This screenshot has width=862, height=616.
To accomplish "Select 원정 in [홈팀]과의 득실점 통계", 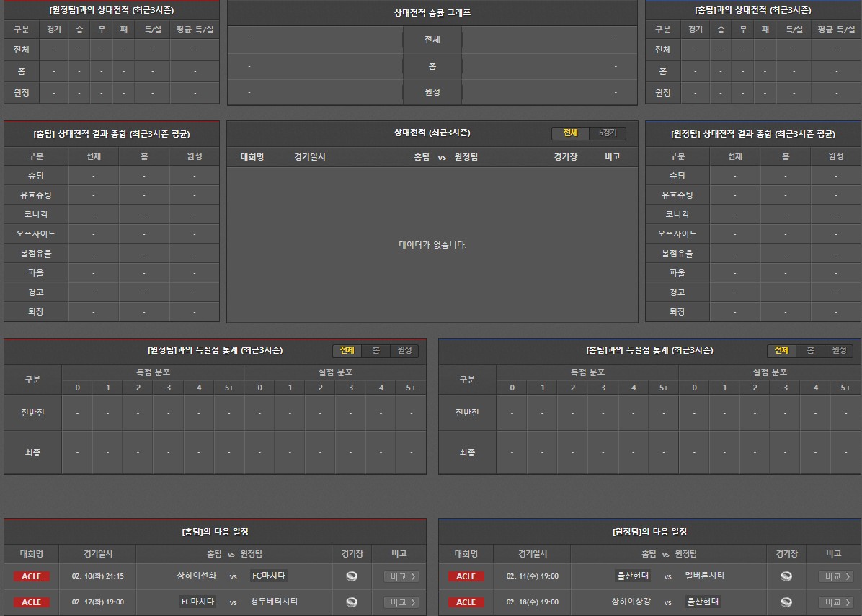I will click(x=839, y=350).
